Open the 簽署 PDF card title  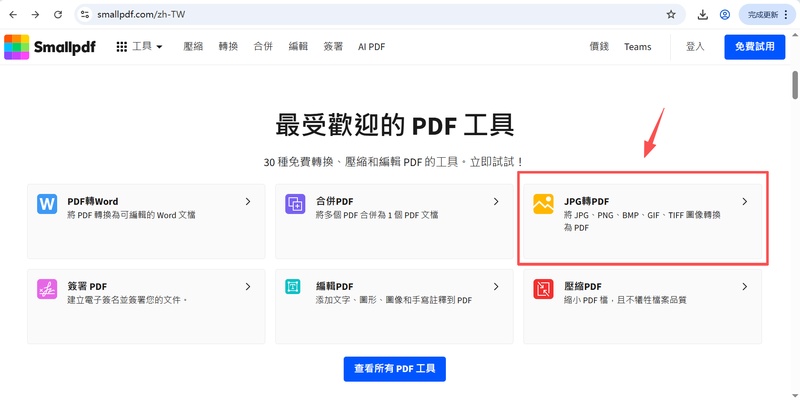click(x=87, y=287)
